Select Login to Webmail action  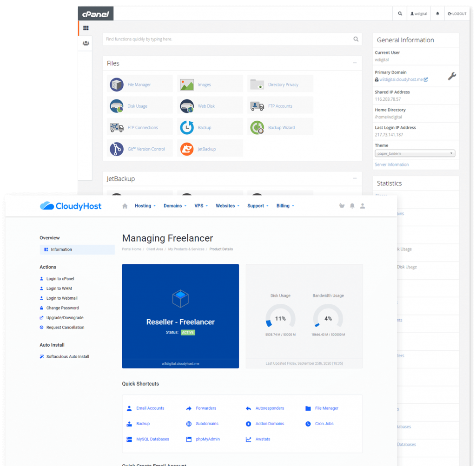coord(59,298)
